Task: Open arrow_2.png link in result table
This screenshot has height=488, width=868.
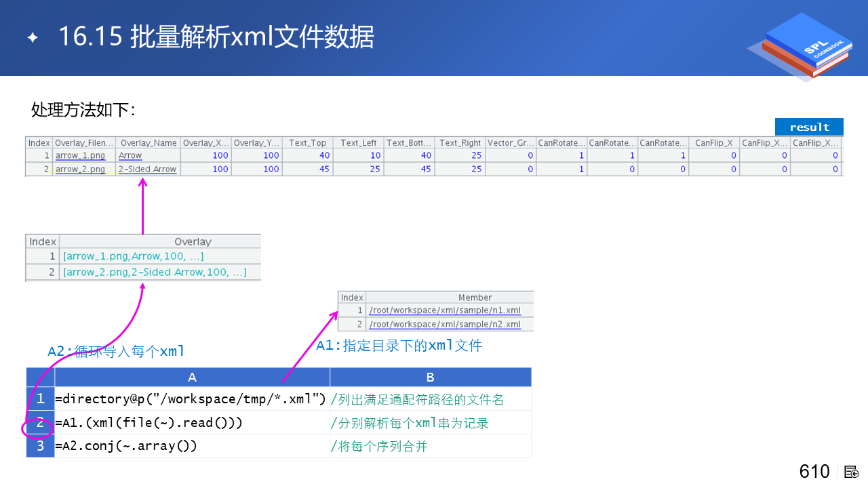Action: click(x=80, y=169)
